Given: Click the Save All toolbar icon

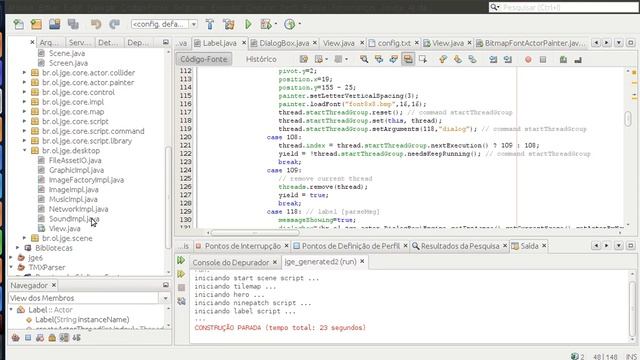Looking at the screenshot, I should pos(73,24).
